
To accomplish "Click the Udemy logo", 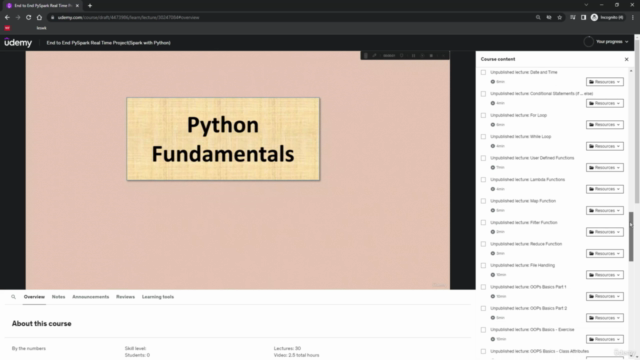I will pos(18,42).
